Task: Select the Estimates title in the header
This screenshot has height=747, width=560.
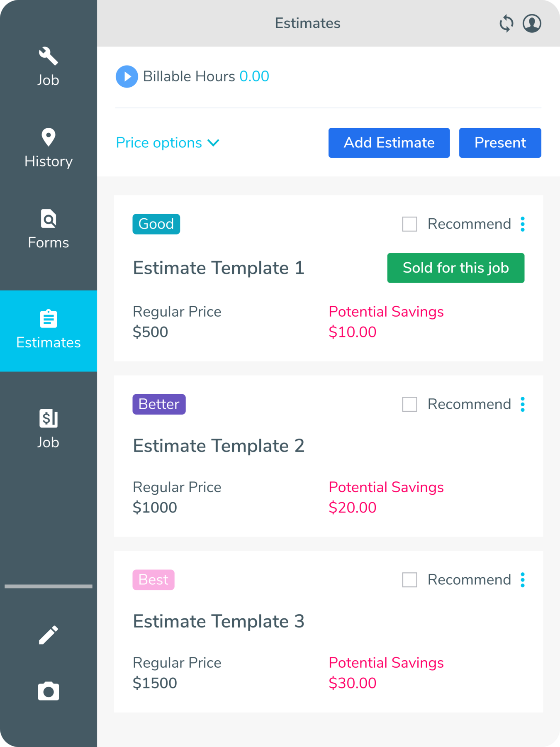Action: (307, 23)
